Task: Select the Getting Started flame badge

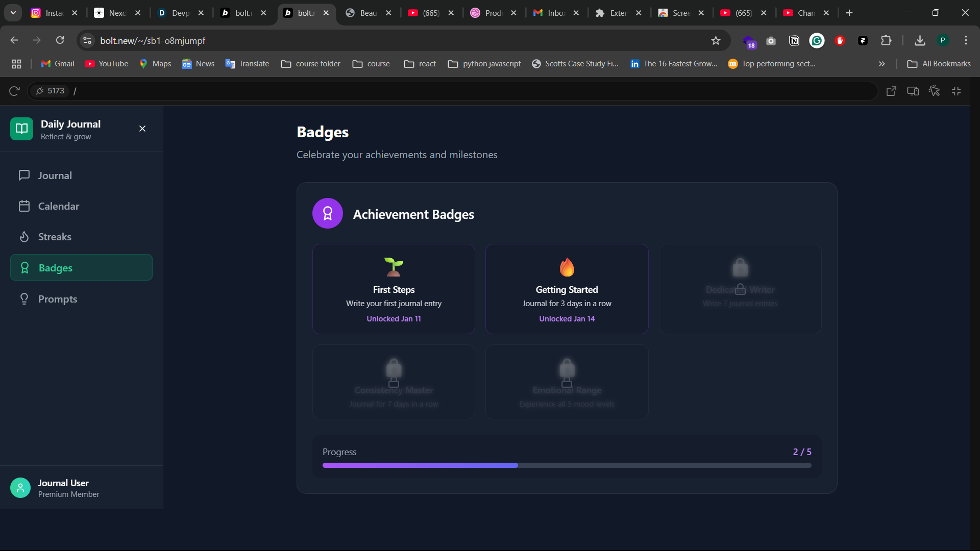Action: 567,289
